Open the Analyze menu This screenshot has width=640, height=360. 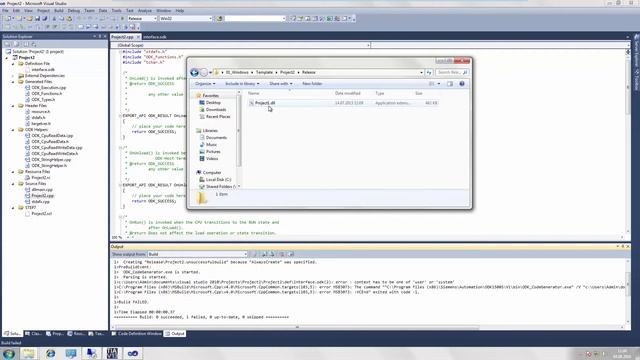(144, 11)
